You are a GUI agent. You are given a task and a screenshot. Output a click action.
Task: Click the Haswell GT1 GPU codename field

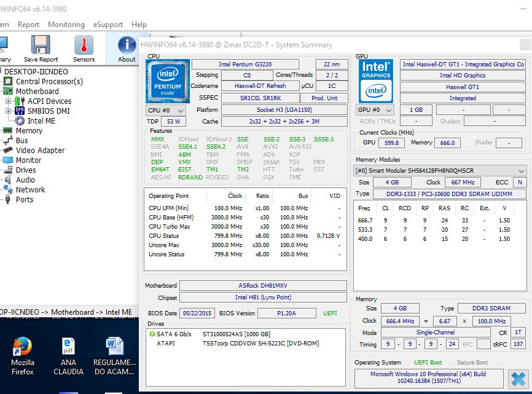tap(463, 87)
